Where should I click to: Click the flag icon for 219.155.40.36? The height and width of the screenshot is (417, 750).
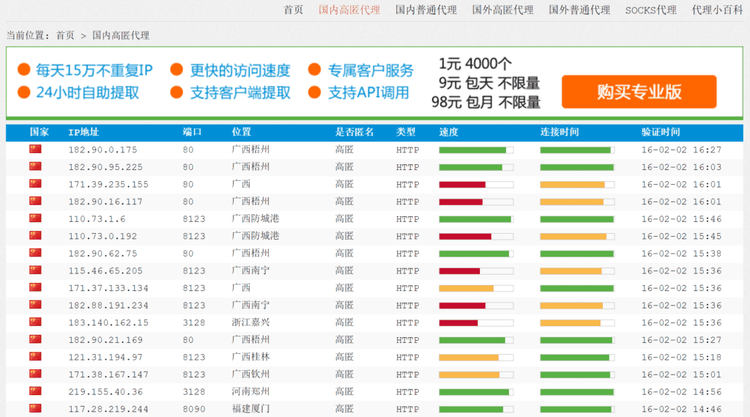click(x=36, y=391)
